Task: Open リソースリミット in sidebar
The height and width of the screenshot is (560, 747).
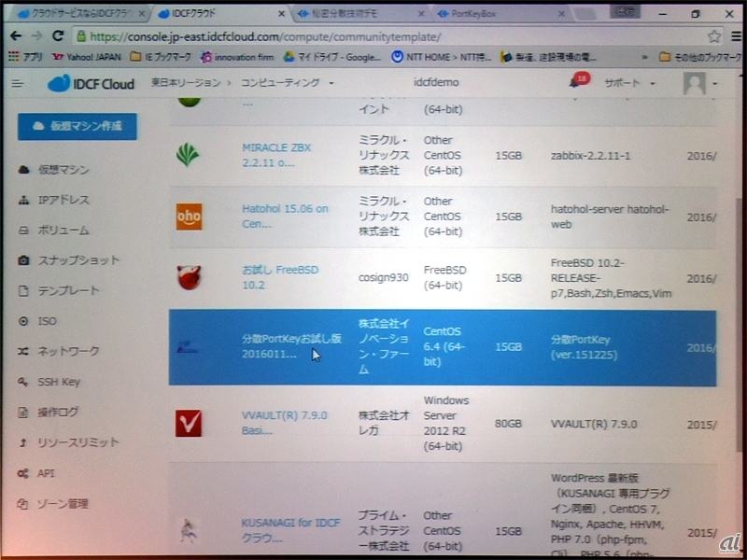Action: click(78, 442)
